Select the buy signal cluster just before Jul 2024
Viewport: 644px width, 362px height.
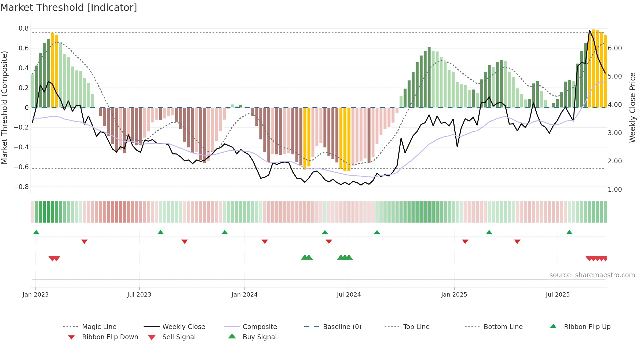tap(345, 257)
